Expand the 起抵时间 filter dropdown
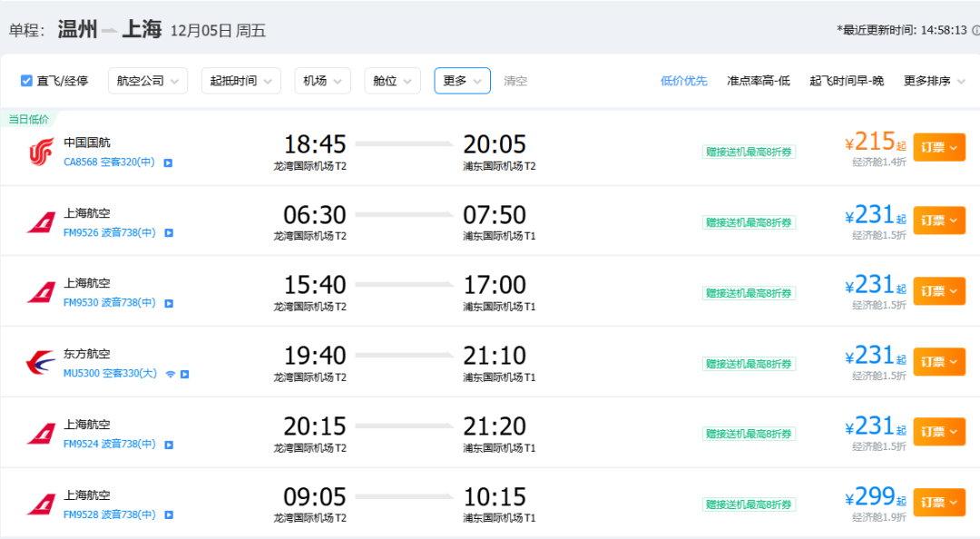The image size is (980, 539). coord(241,81)
